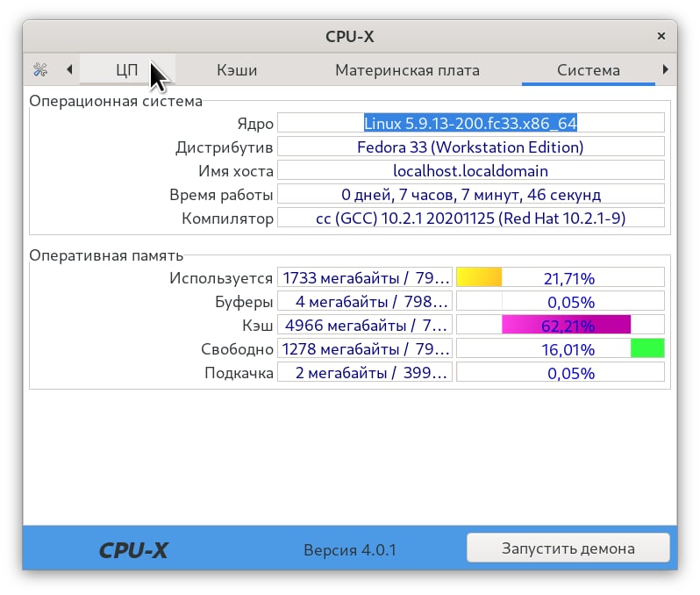Click the 21,71% used memory bar

[x=561, y=277]
